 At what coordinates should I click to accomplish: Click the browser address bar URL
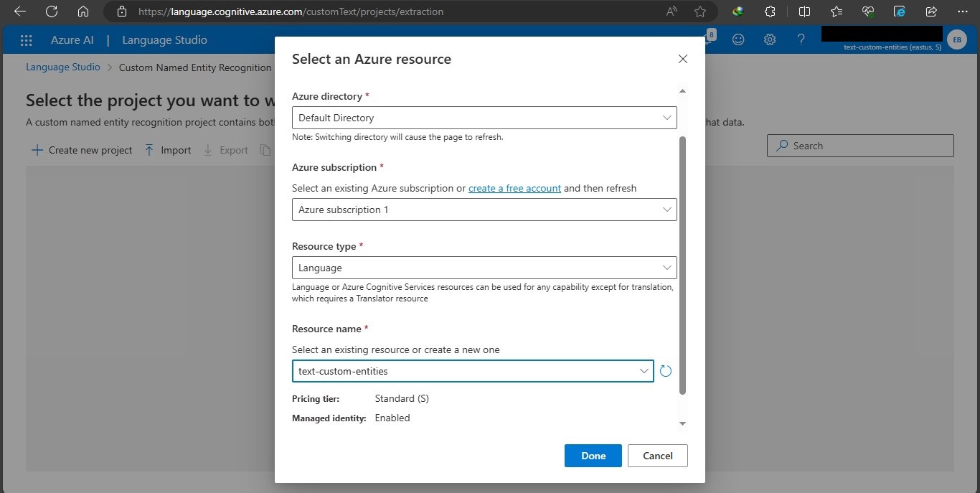click(291, 11)
